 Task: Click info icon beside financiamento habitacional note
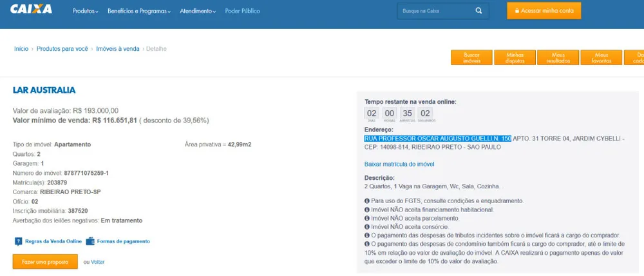367,210
